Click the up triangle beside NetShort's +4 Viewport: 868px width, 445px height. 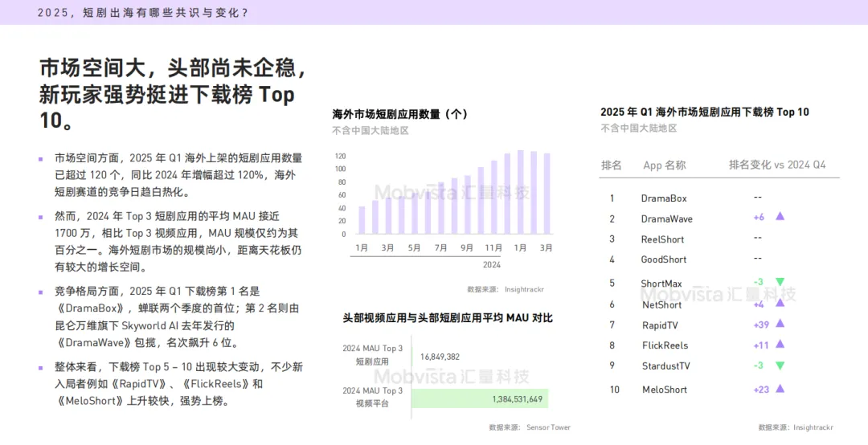(x=780, y=303)
